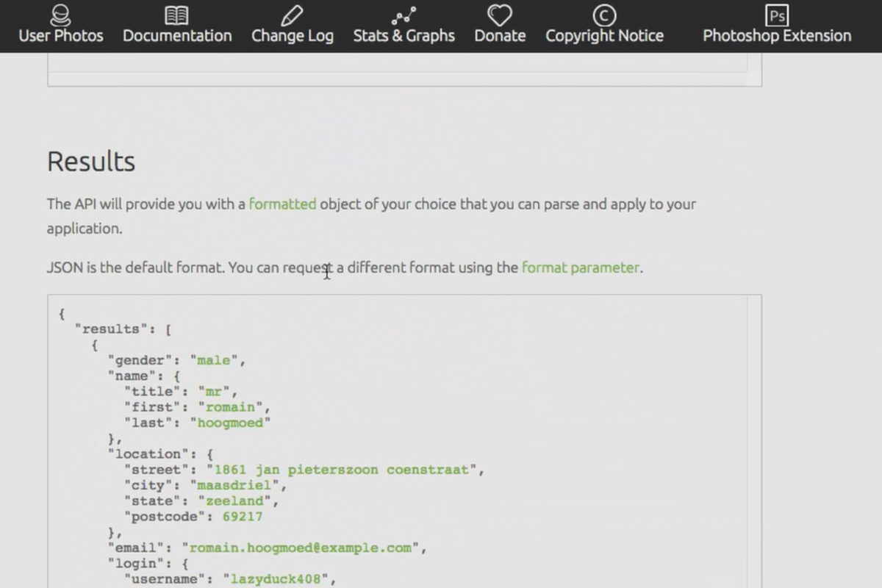Open the Documentation menu label

pos(177,36)
